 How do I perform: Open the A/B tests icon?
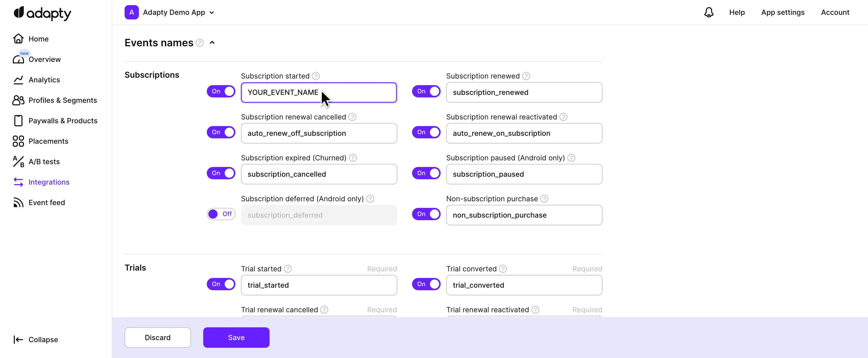pos(18,162)
